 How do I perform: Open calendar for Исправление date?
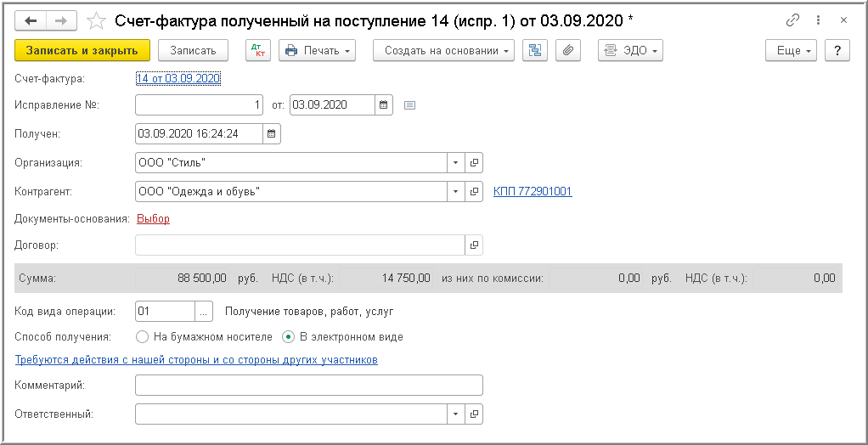[384, 105]
